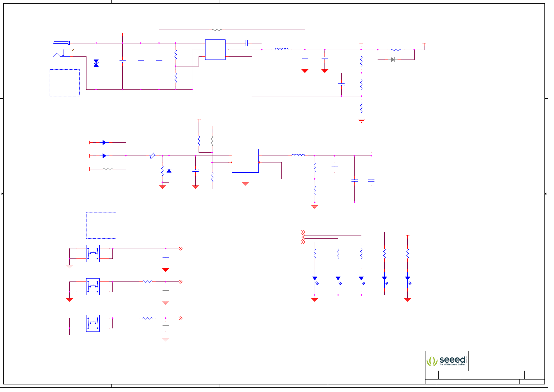Click the Seeed studio logo in title block
554x392 pixels.
446,361
